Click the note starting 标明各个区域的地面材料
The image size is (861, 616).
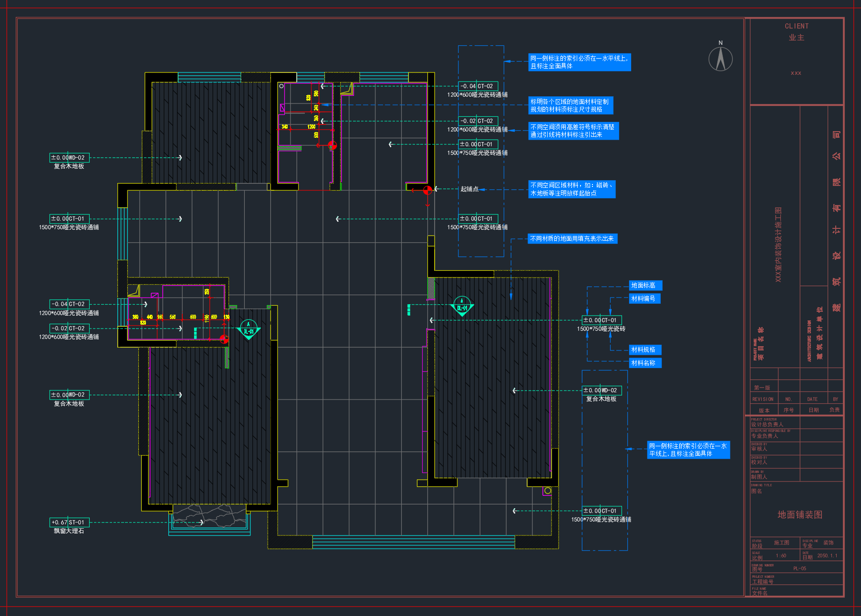[571, 105]
